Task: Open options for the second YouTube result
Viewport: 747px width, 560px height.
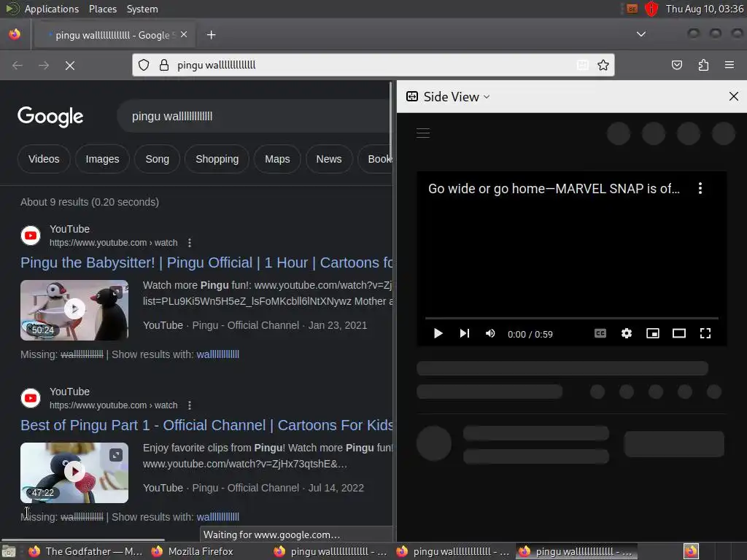Action: pos(190,405)
